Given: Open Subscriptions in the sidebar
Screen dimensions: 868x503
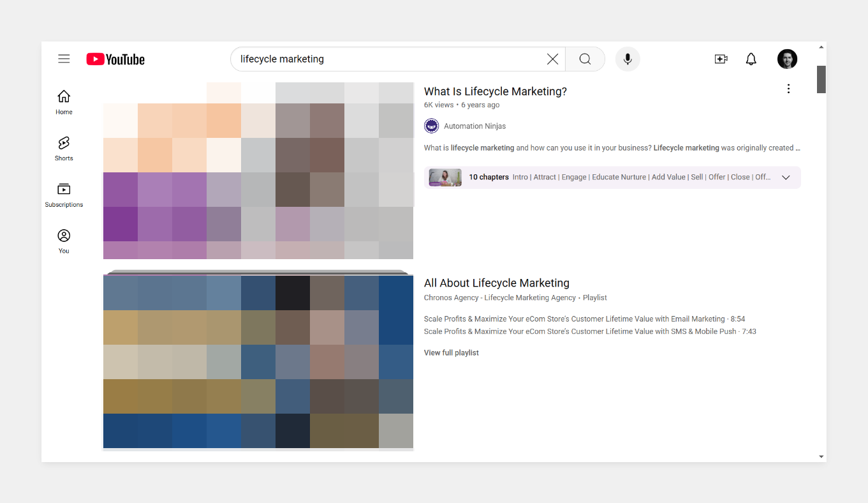Looking at the screenshot, I should pyautogui.click(x=64, y=195).
